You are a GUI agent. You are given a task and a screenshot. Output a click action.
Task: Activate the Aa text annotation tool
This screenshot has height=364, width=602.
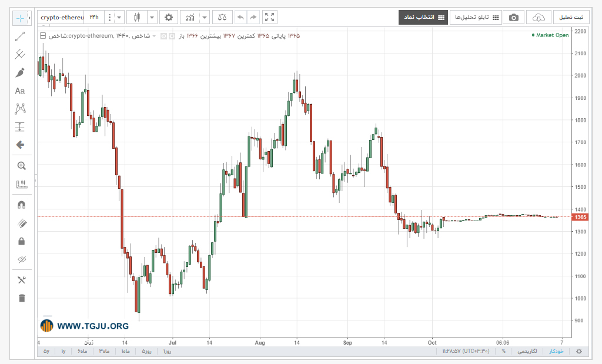(20, 91)
